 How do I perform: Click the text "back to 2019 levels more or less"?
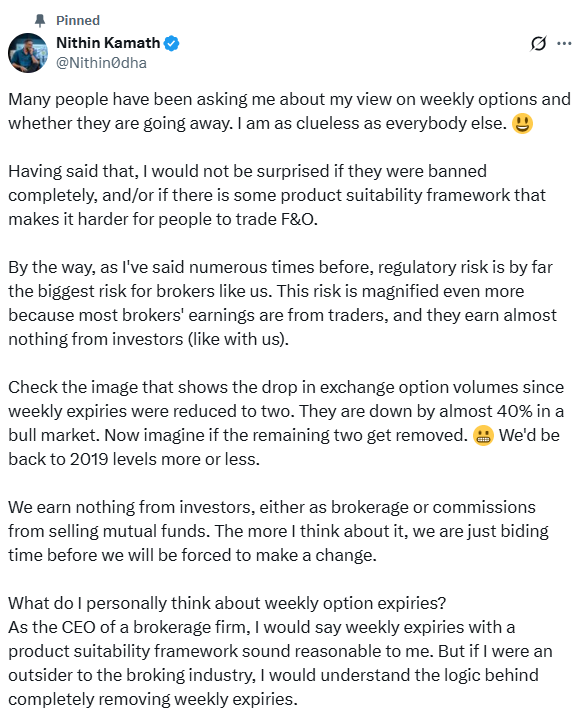[x=134, y=459]
